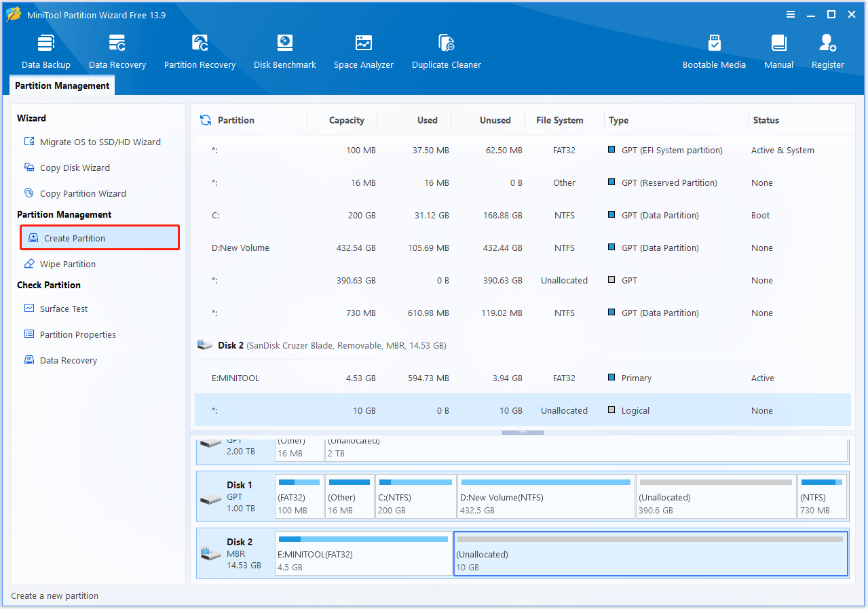Open Partition Recovery tool

[x=200, y=52]
